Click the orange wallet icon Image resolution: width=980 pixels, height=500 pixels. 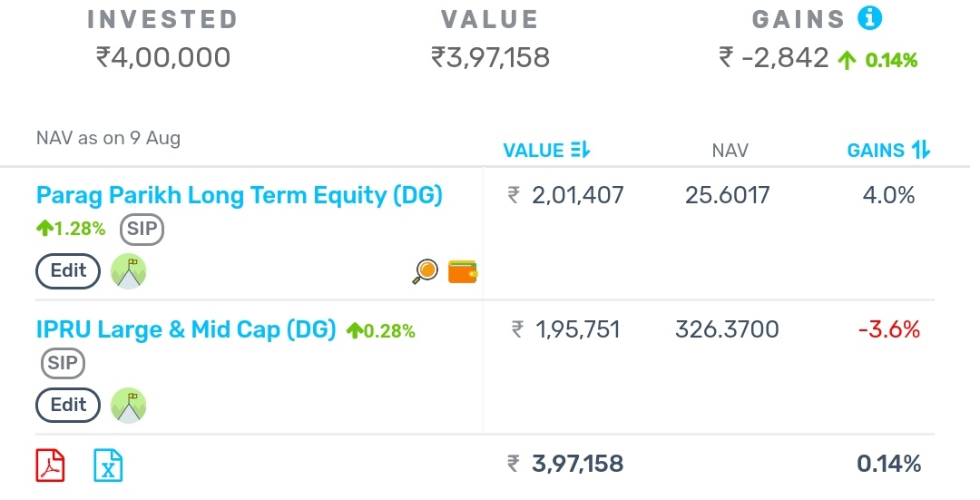pos(463,270)
